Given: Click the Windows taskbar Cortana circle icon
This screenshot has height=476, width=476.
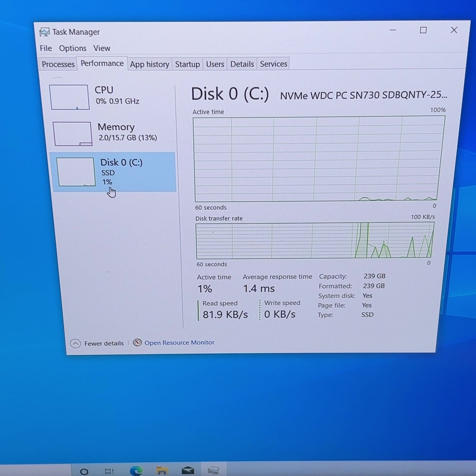Looking at the screenshot, I should click(x=84, y=472).
